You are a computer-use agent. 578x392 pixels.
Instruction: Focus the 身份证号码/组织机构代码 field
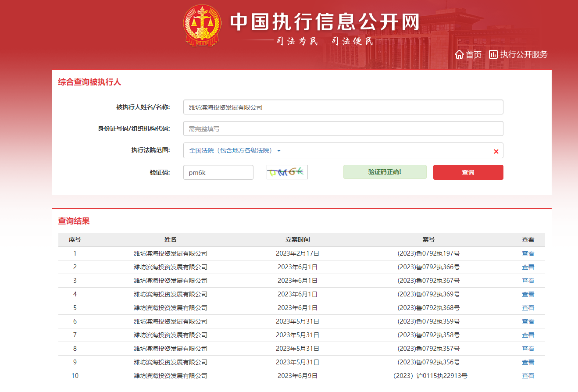pyautogui.click(x=343, y=128)
